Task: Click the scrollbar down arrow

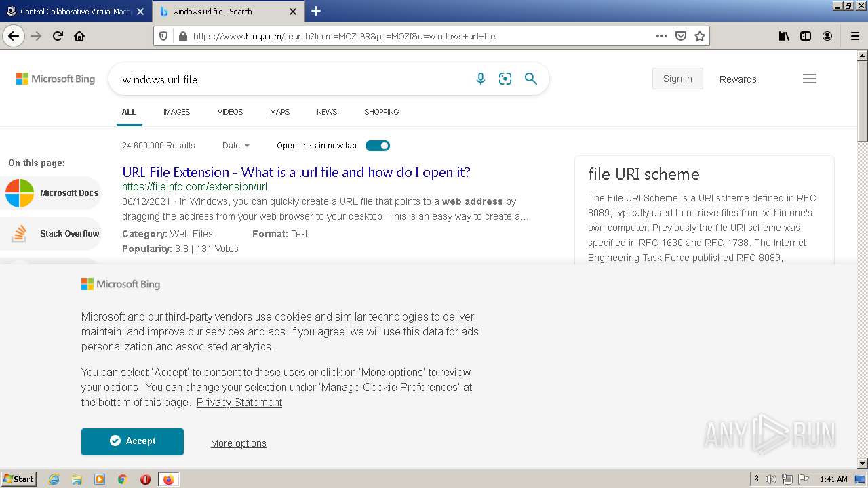Action: pyautogui.click(x=862, y=464)
